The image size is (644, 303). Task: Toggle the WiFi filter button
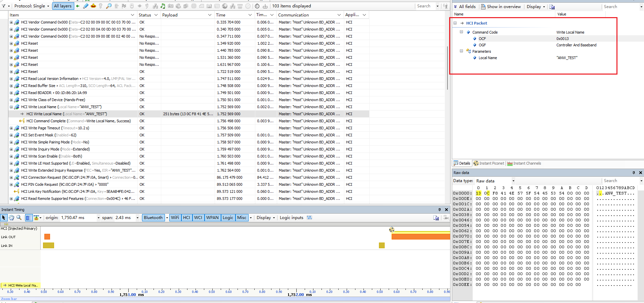[175, 218]
